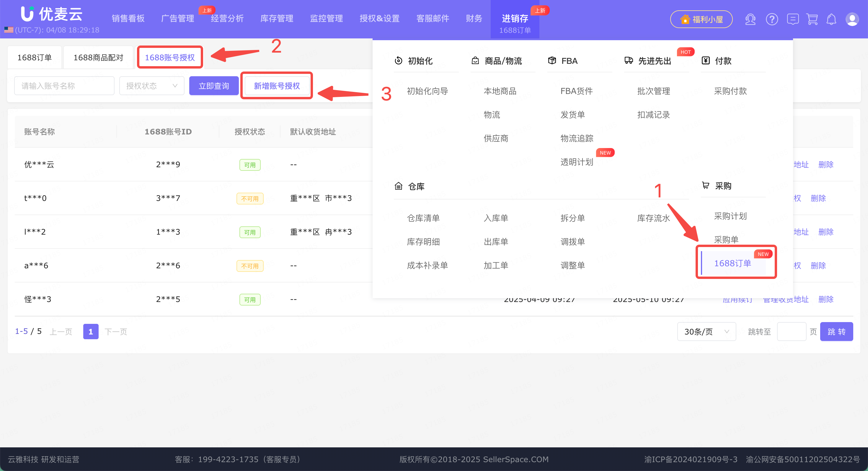Image resolution: width=868 pixels, height=471 pixels.
Task: Open the 库存管理 top menu
Action: pyautogui.click(x=277, y=19)
